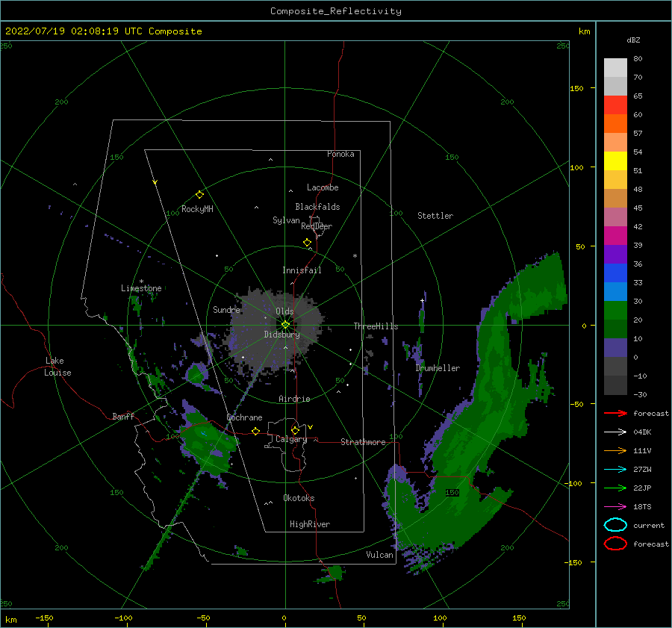This screenshot has height=628, width=672.
Task: Click the light blue 33 dBZ color swatch
Action: [x=615, y=292]
